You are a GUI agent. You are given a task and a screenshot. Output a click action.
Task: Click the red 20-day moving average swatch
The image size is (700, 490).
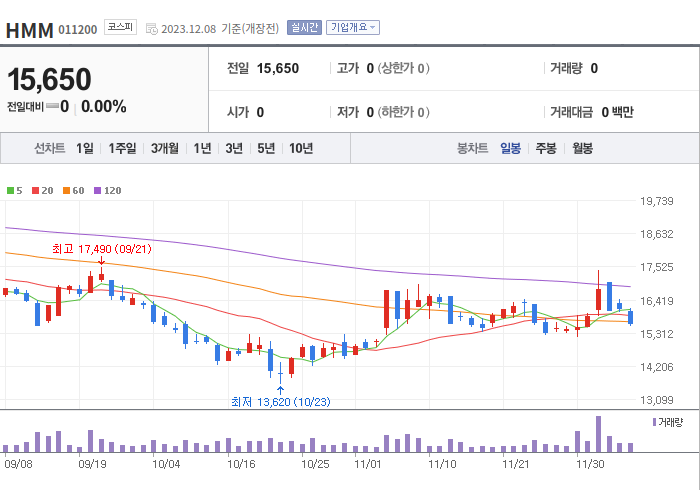[35, 191]
